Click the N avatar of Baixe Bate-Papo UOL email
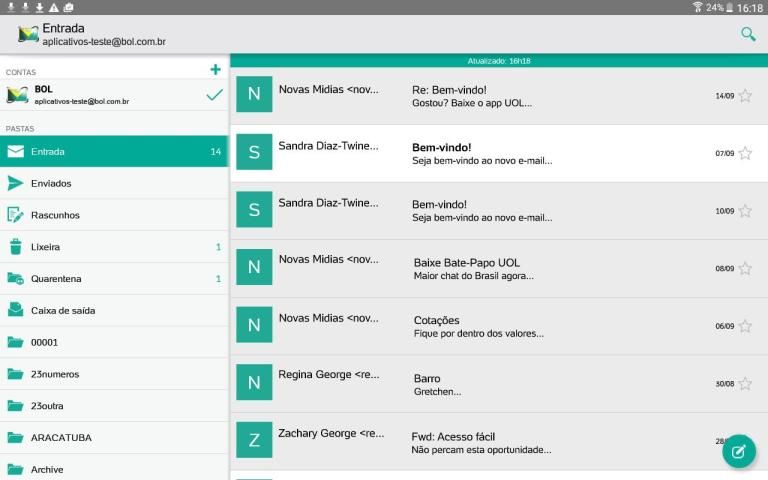The image size is (768, 480). point(254,267)
